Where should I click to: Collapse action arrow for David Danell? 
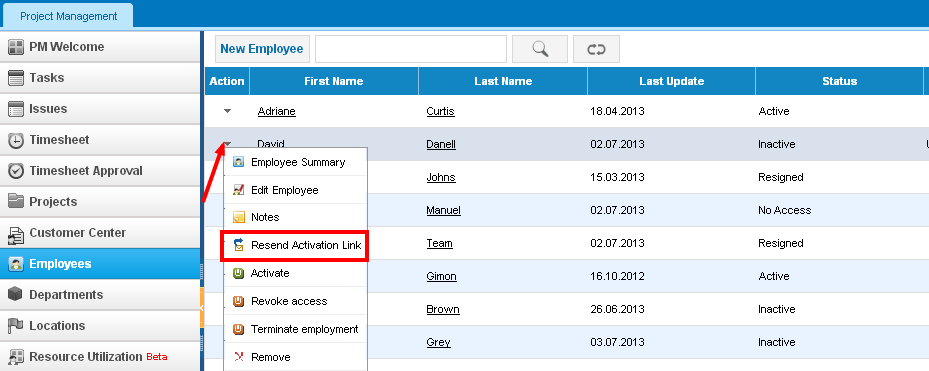point(228,143)
